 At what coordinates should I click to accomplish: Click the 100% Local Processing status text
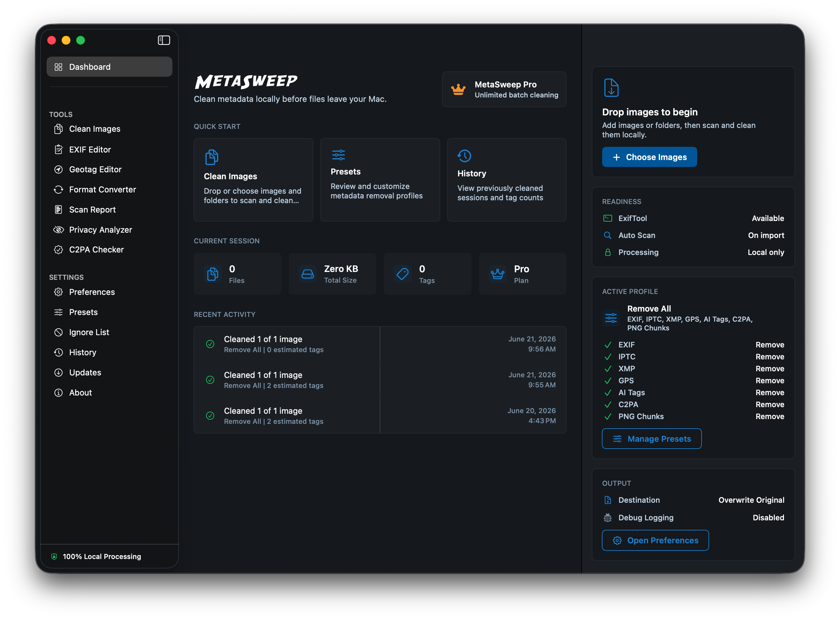click(102, 556)
